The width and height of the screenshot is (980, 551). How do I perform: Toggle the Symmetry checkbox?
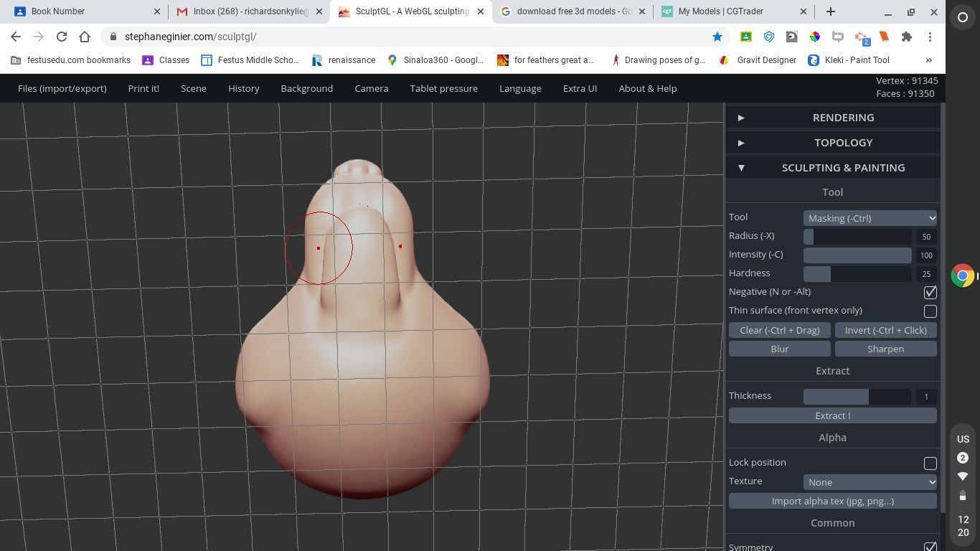[930, 547]
